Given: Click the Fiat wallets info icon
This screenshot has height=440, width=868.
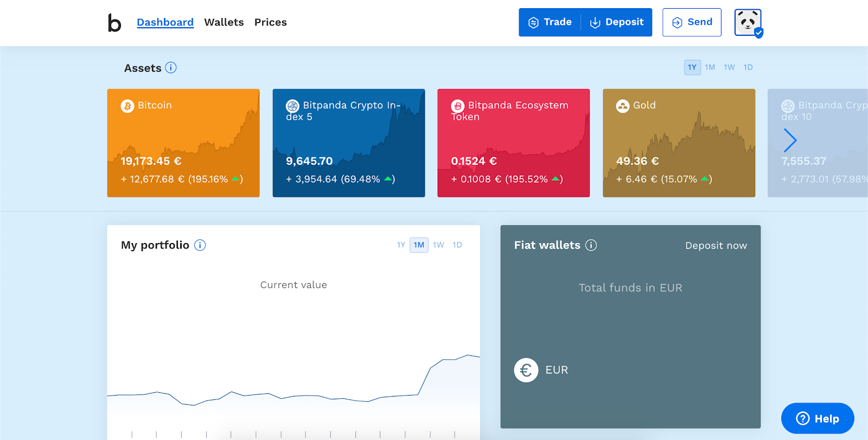Looking at the screenshot, I should [x=591, y=245].
